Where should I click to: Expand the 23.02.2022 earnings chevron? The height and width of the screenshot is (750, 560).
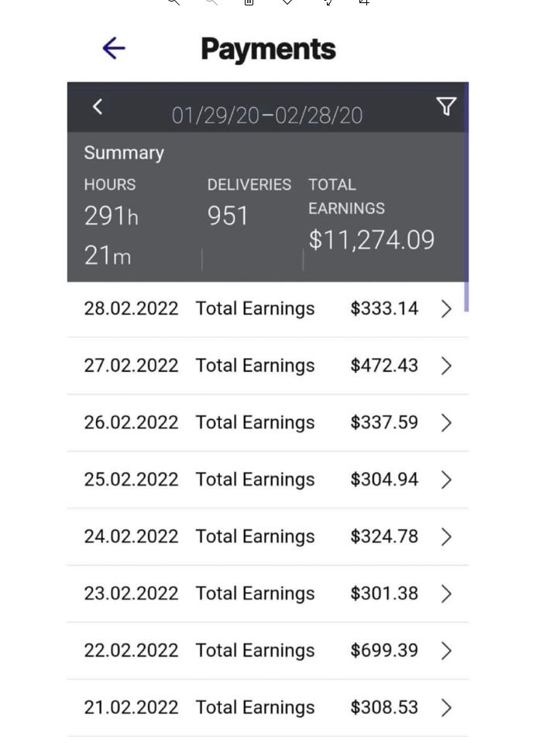click(446, 593)
